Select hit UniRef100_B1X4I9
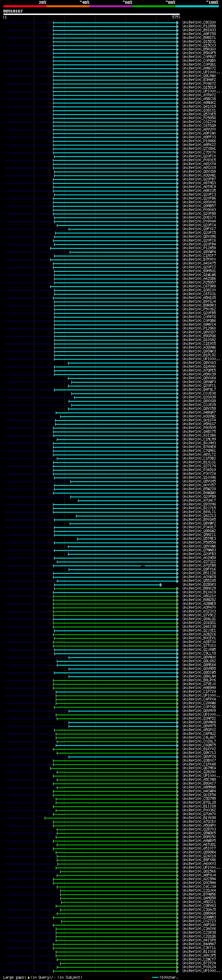 point(199,592)
